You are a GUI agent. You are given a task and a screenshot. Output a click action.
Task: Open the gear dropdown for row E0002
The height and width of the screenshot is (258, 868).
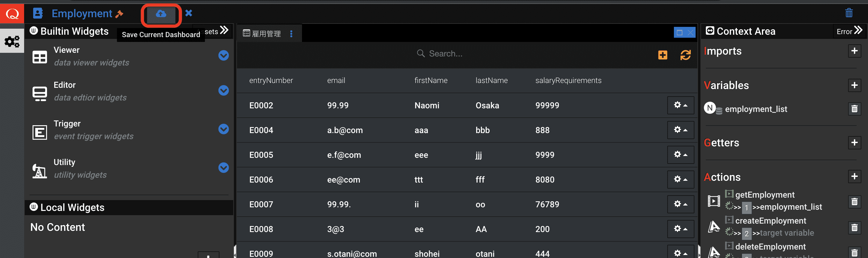coord(680,105)
